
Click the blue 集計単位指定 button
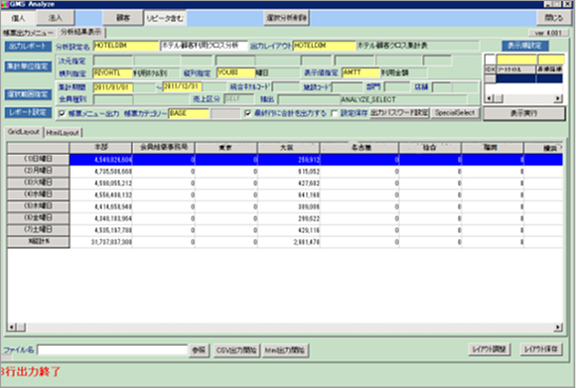[28, 67]
